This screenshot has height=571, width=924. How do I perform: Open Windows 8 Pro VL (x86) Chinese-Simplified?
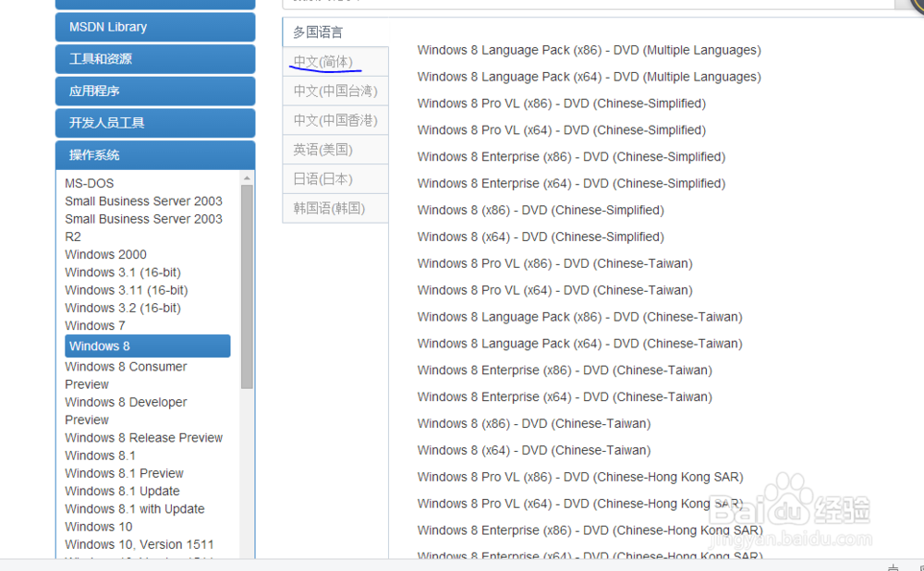point(562,103)
